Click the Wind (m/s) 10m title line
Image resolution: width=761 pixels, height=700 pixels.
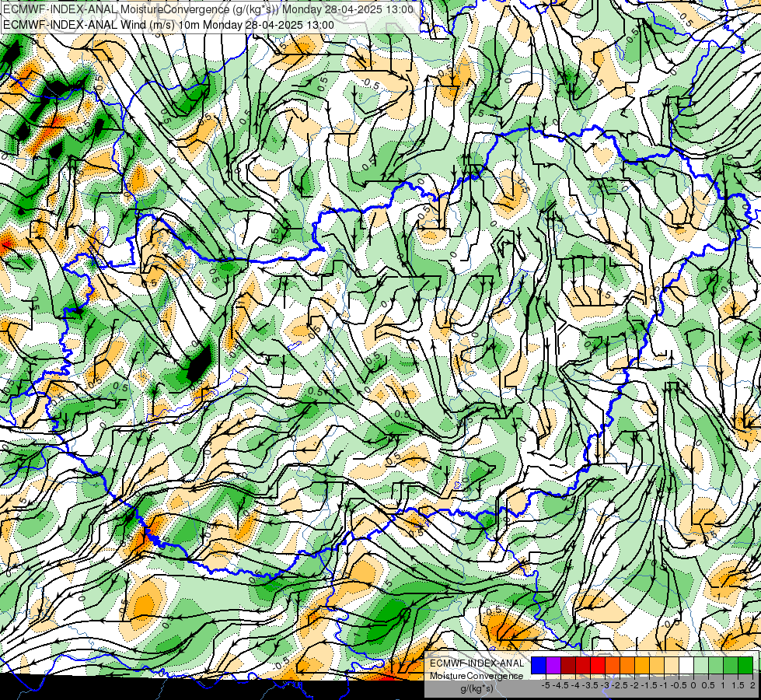point(169,24)
